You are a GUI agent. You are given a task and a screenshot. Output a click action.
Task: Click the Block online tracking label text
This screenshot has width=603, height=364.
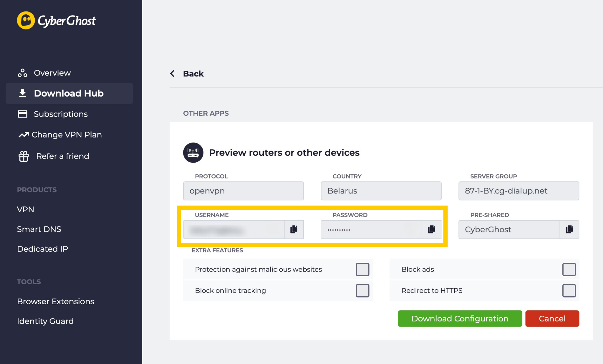231,291
